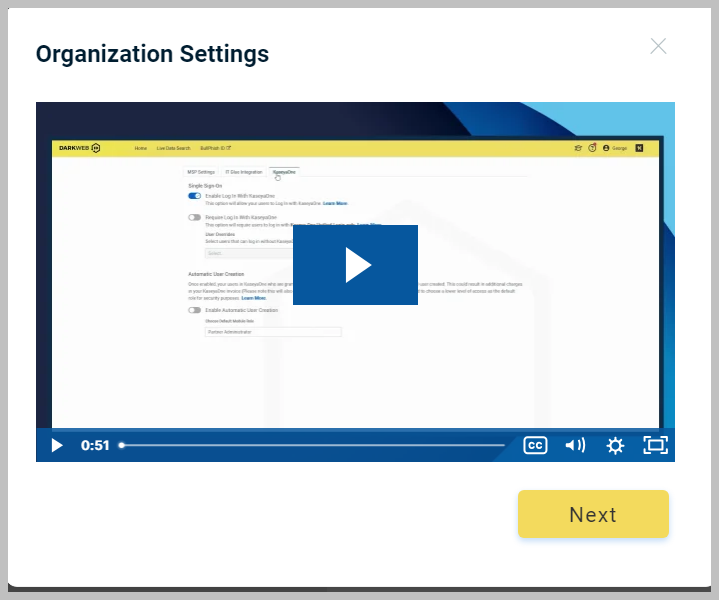Click Live Data Search in video navbar
719x600 pixels.
tap(173, 148)
